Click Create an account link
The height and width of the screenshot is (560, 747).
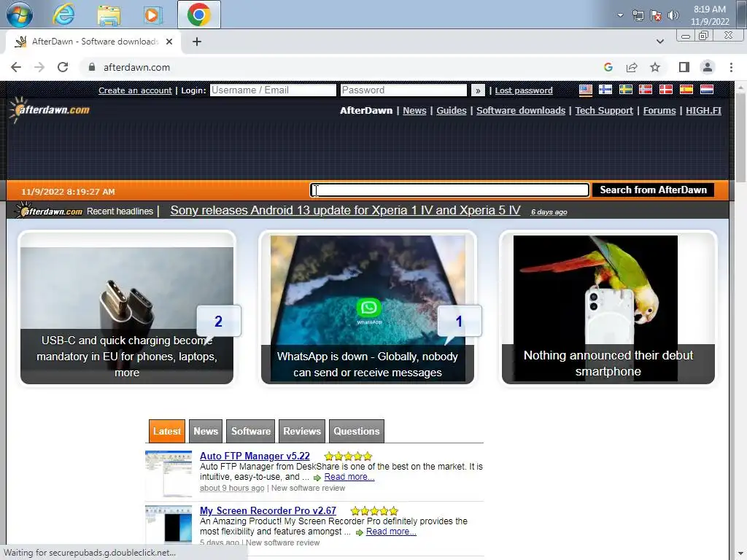point(135,90)
